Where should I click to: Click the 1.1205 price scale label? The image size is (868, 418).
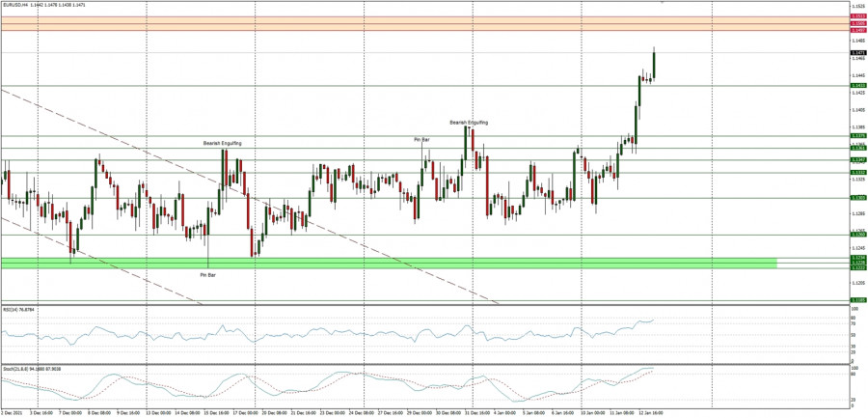pos(857,282)
